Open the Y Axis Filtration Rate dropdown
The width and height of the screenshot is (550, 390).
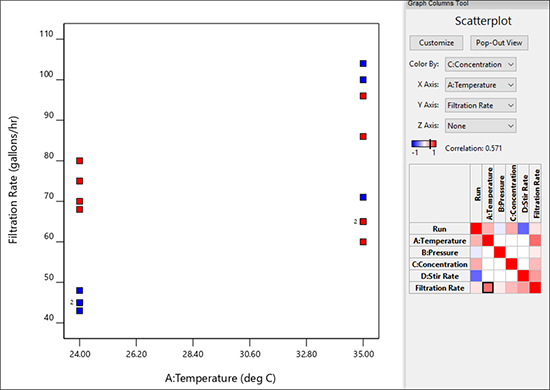(x=481, y=105)
